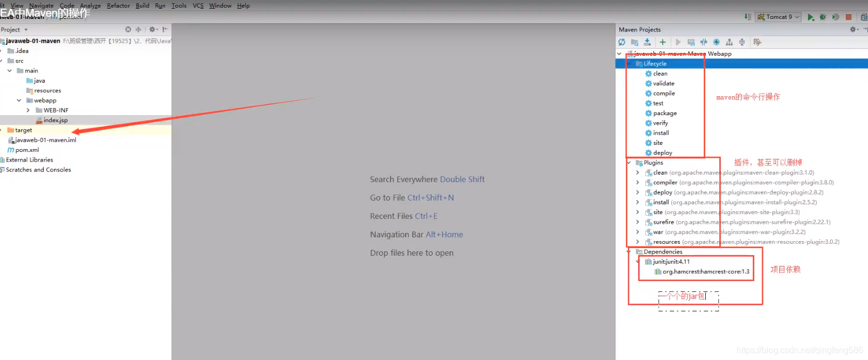
Task: Collapse the javaweb-01-maven Maven root node
Action: click(619, 54)
